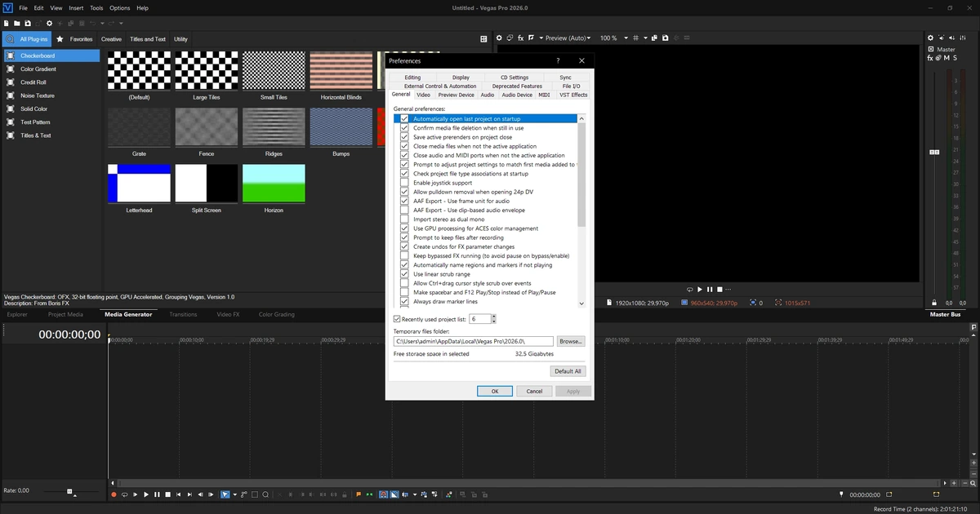Increase recently used project list count

(x=493, y=317)
